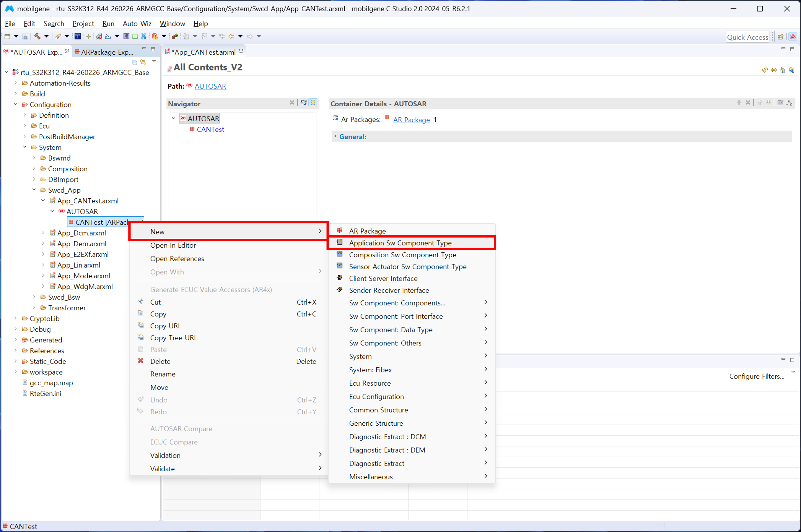Click Open In Editor in context menu
This screenshot has width=801, height=532.
(228, 245)
